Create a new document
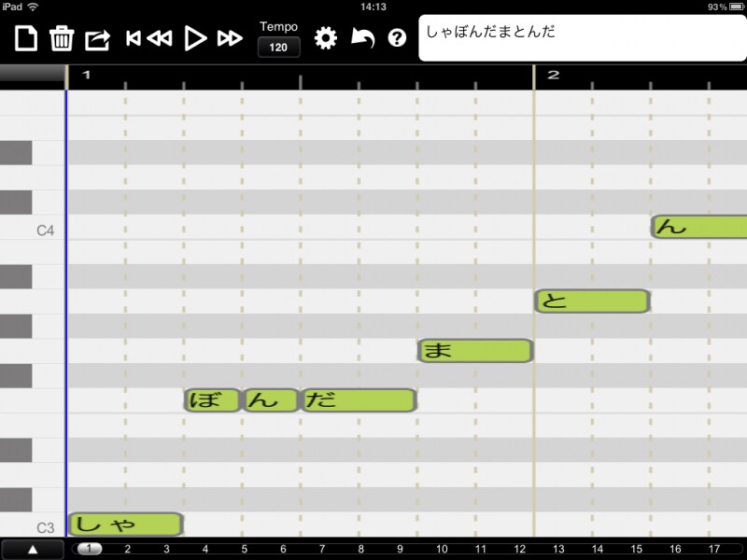 25,36
